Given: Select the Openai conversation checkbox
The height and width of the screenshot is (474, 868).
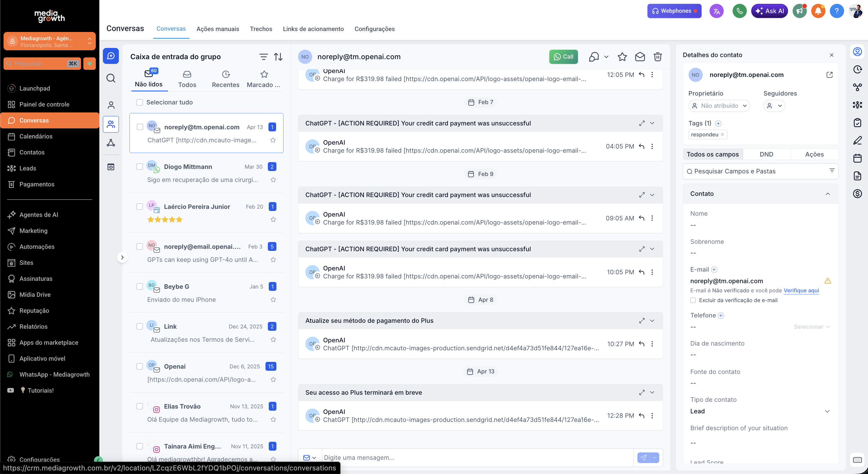Looking at the screenshot, I should tap(140, 367).
